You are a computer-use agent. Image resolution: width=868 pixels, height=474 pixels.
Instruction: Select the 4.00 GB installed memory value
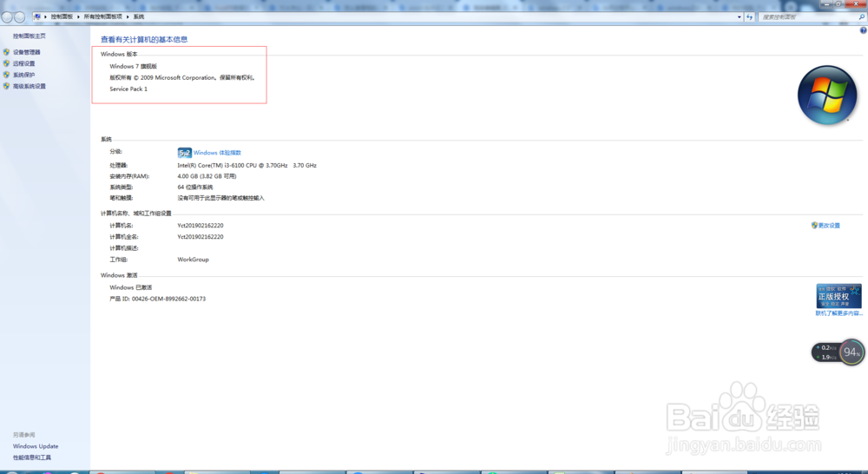[x=207, y=176]
